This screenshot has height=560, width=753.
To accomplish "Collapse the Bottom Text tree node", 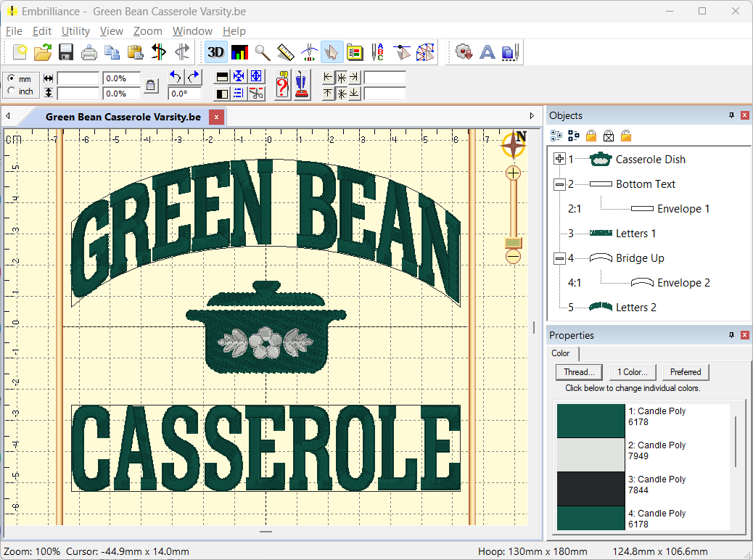I will [559, 184].
